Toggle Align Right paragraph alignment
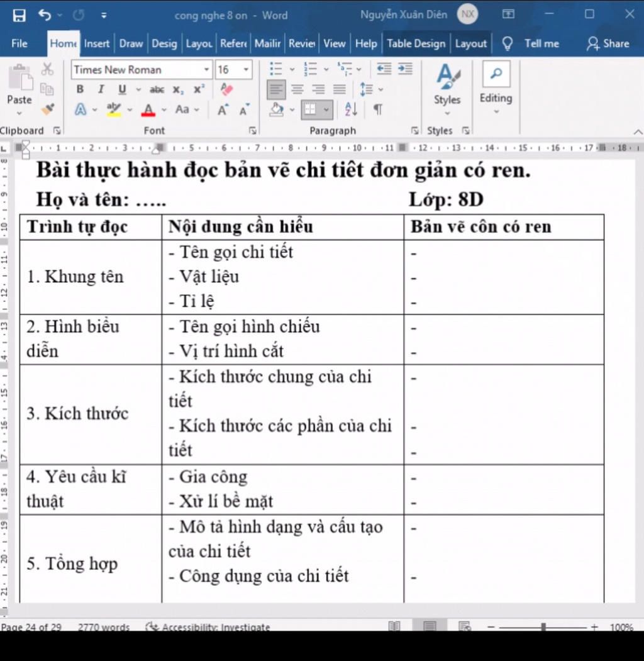Screen dimensions: 644x661 pyautogui.click(x=318, y=89)
